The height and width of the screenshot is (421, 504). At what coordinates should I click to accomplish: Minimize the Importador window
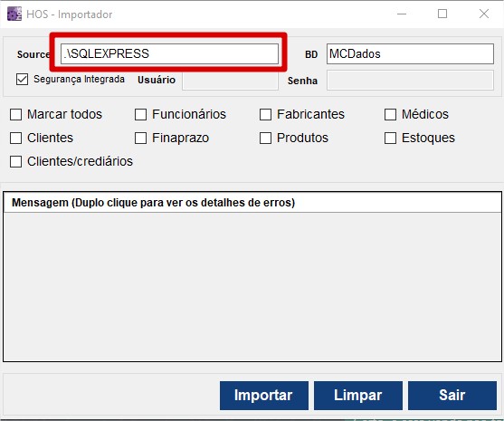click(402, 14)
